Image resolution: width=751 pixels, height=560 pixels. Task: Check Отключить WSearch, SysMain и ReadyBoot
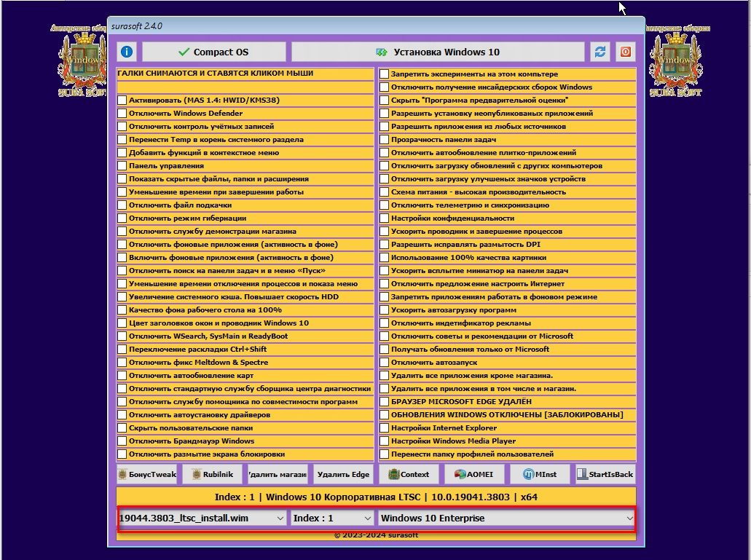122,336
